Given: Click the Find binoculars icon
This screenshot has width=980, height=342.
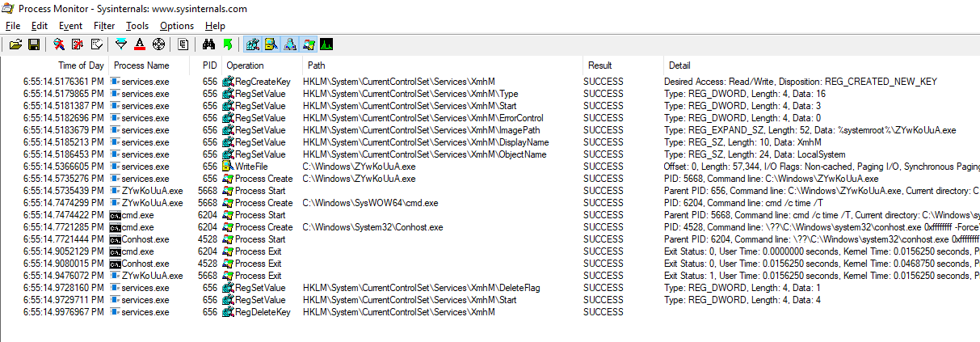Looking at the screenshot, I should [x=208, y=44].
